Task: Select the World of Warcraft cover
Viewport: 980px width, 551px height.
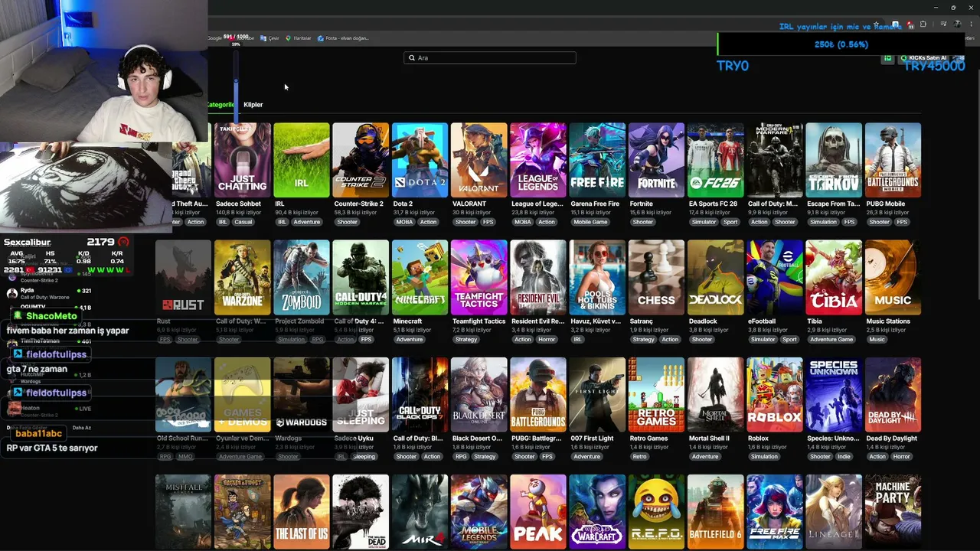Action: click(597, 511)
